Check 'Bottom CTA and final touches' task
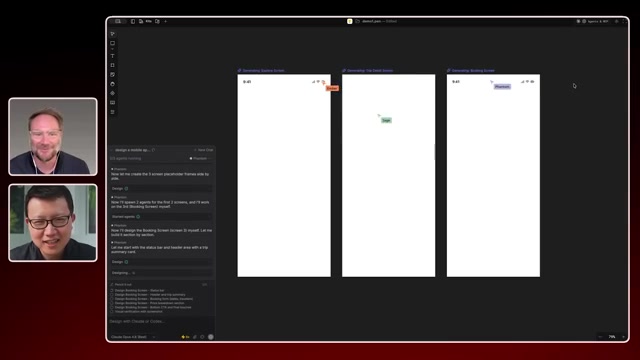Image resolution: width=640 pixels, height=360 pixels. (112, 307)
